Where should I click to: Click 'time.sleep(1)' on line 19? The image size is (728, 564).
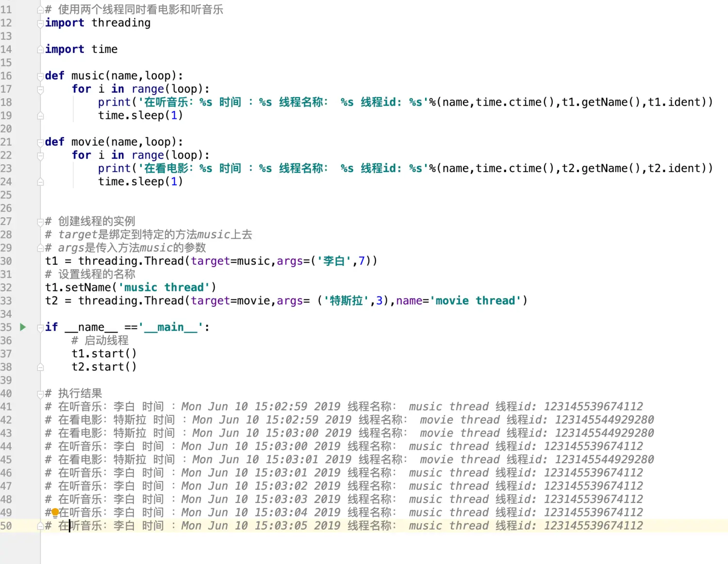pos(140,115)
